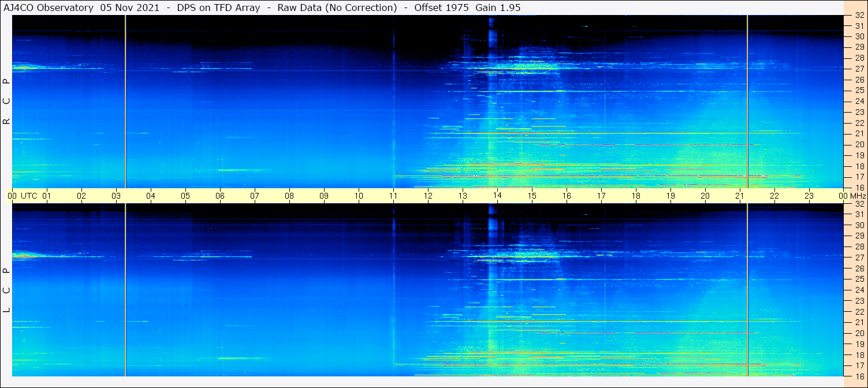Click the 15 hour tick label
Image resolution: width=868 pixels, height=388 pixels.
coord(532,196)
